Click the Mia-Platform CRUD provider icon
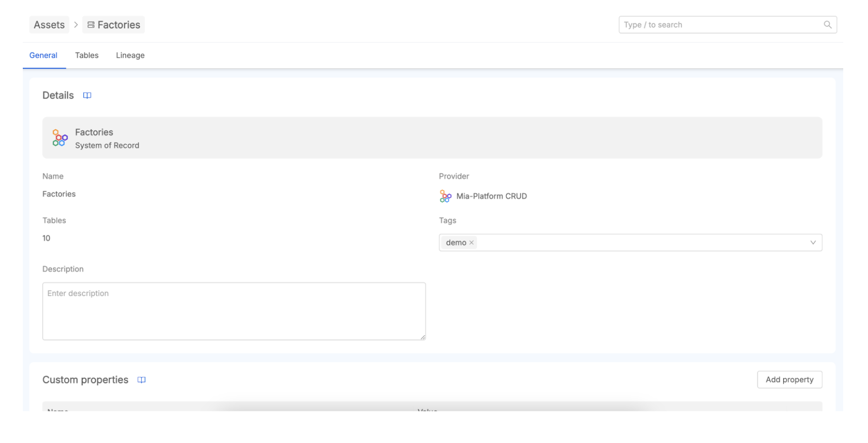 point(445,196)
